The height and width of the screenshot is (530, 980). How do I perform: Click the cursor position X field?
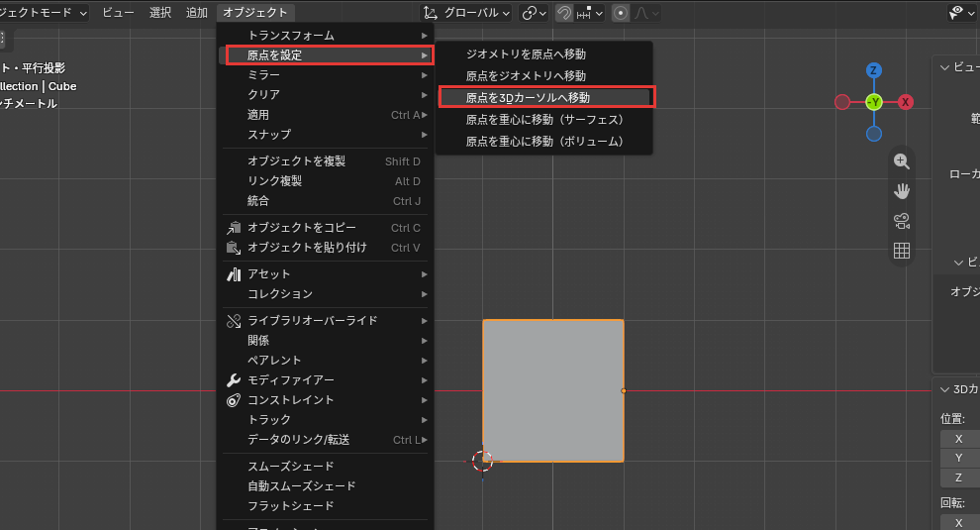tap(960, 439)
